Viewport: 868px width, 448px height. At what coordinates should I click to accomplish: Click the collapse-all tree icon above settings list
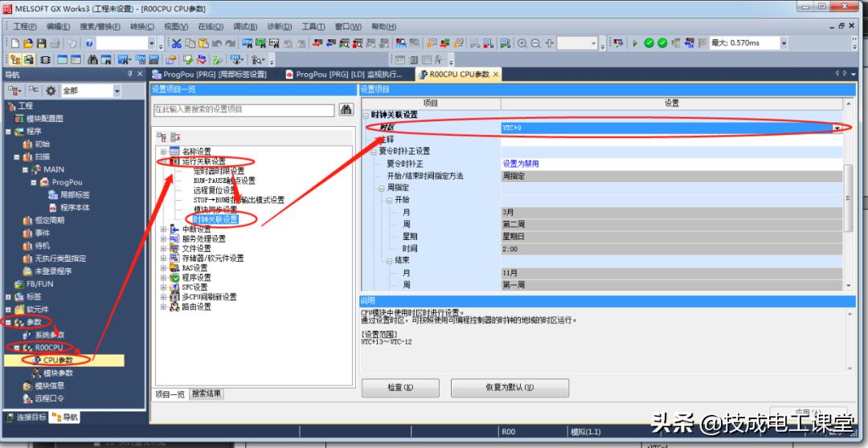pyautogui.click(x=175, y=136)
